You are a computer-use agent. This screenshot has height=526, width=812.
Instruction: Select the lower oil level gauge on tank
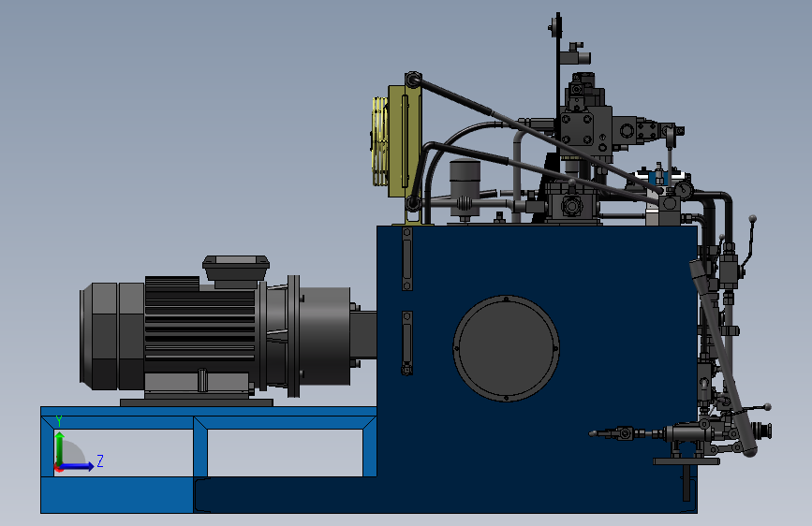coord(407,343)
